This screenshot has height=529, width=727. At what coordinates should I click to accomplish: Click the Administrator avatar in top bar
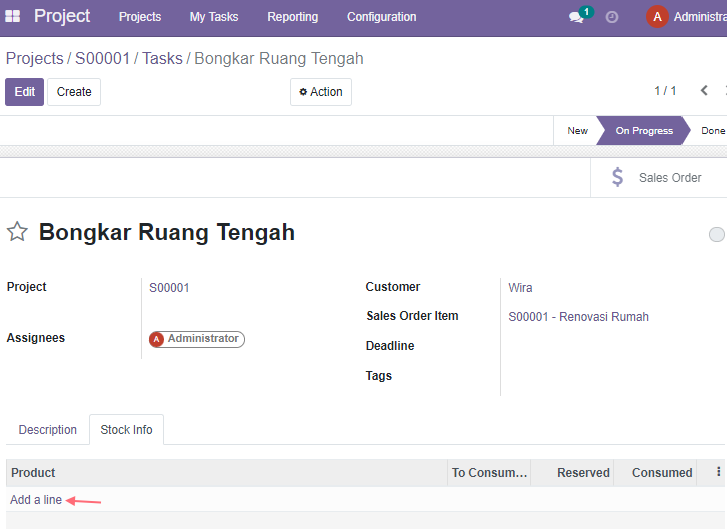pos(657,17)
